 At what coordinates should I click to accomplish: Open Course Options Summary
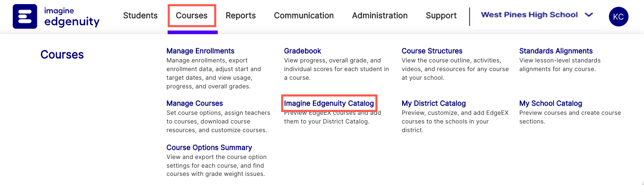click(209, 148)
